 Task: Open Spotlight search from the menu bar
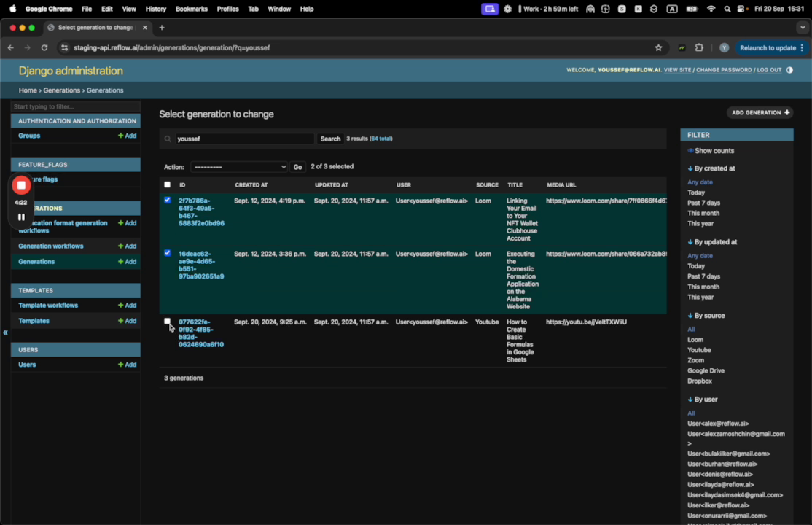[727, 9]
